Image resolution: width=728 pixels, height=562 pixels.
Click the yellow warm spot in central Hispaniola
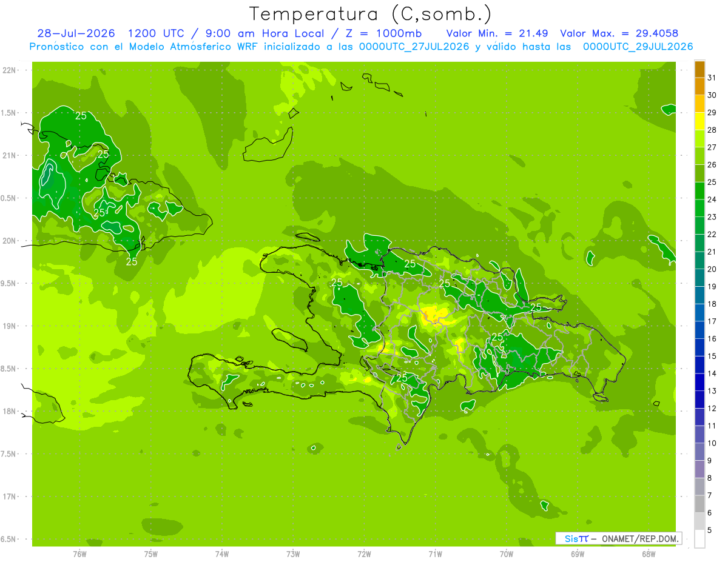(433, 313)
